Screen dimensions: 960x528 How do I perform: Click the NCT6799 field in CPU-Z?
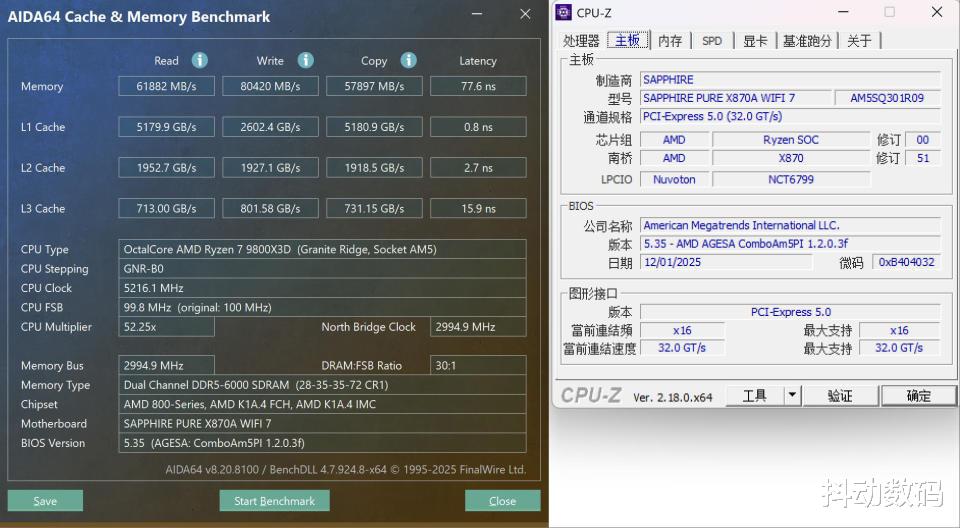[x=791, y=179]
